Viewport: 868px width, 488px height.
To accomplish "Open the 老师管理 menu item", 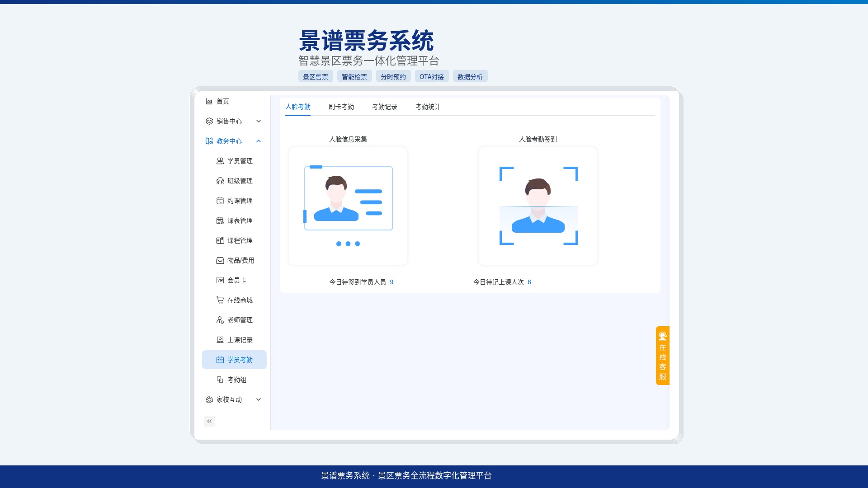I will click(234, 320).
